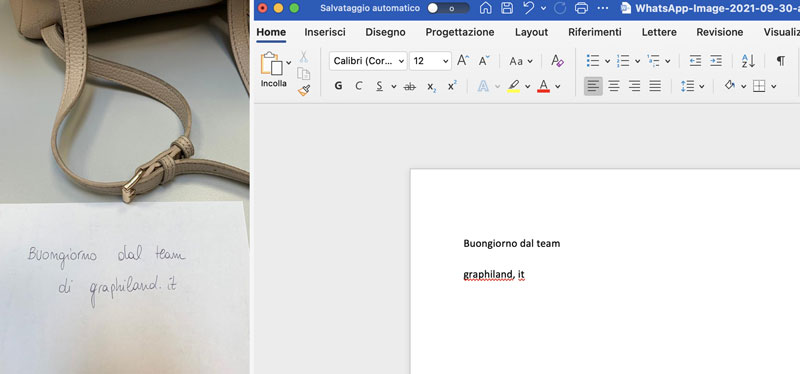This screenshot has width=800, height=374.
Task: Toggle superscript formatting
Action: [452, 86]
